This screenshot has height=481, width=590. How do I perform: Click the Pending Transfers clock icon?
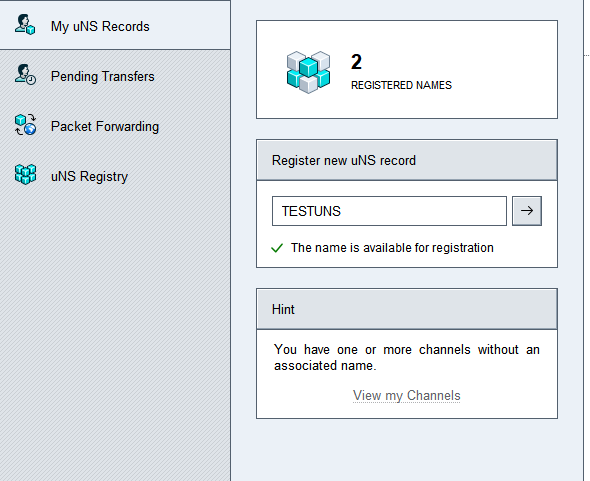[25, 75]
